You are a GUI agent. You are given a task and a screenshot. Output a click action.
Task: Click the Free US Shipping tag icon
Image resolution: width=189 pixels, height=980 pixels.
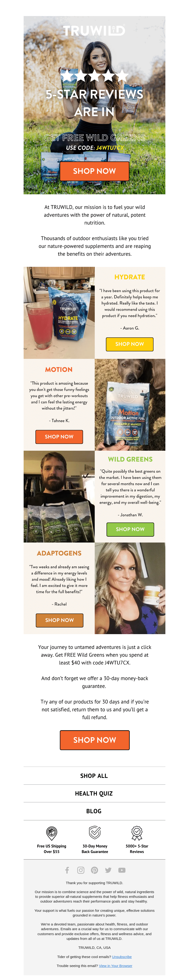[x=52, y=833]
